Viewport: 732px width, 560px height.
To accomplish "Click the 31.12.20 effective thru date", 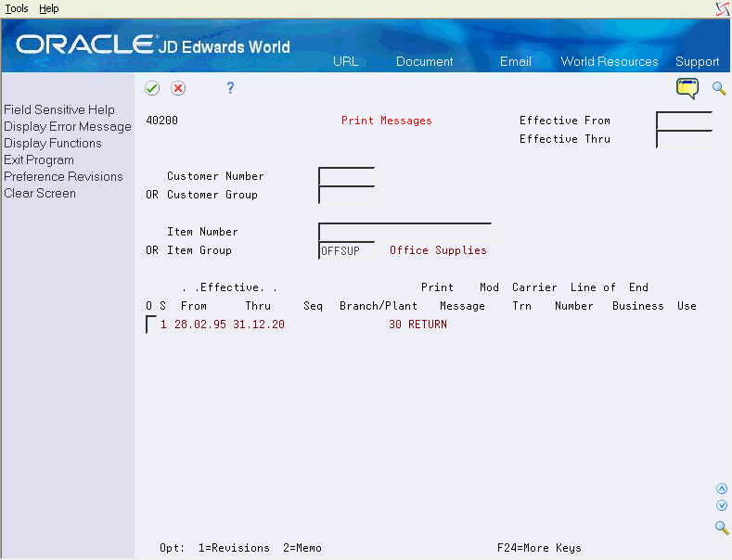I will (x=259, y=325).
